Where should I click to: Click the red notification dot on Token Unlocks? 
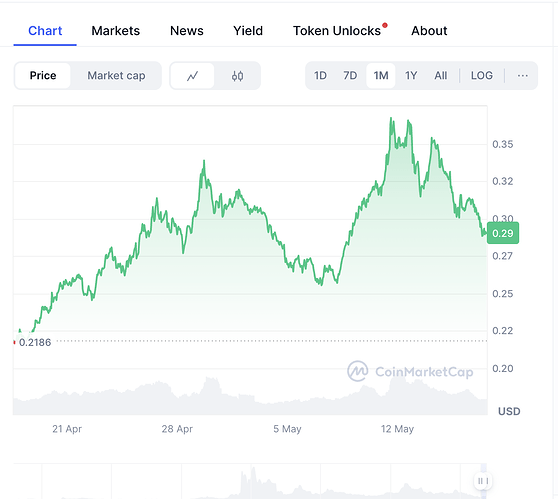[385, 25]
